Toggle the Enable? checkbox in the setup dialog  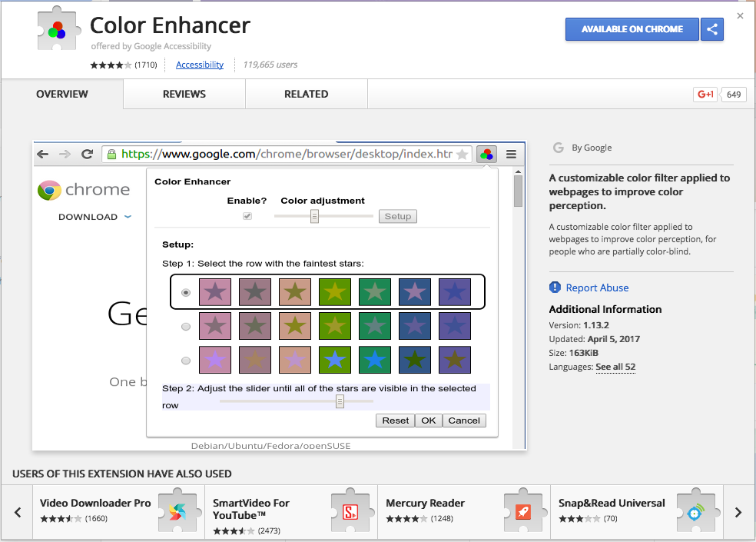coord(247,216)
